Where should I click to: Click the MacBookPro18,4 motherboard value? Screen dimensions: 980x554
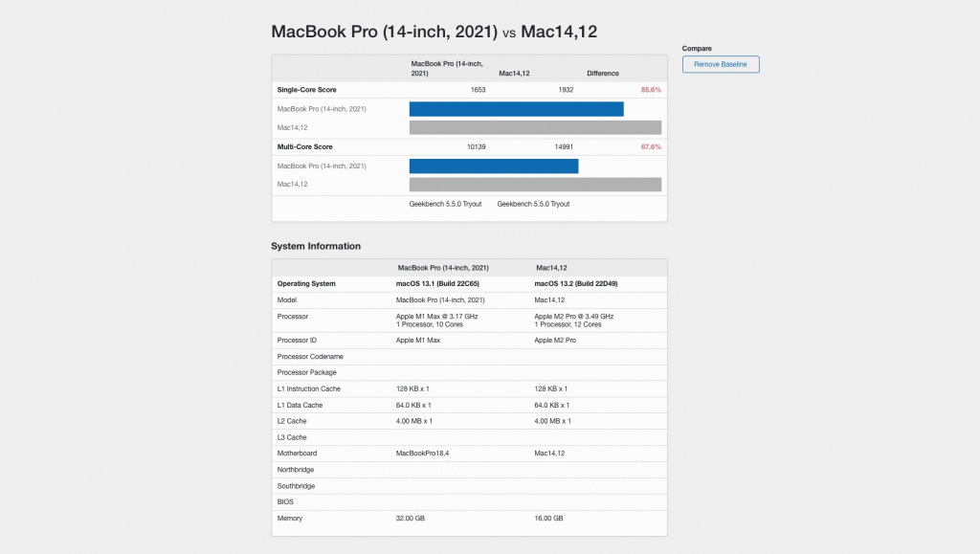pos(423,454)
